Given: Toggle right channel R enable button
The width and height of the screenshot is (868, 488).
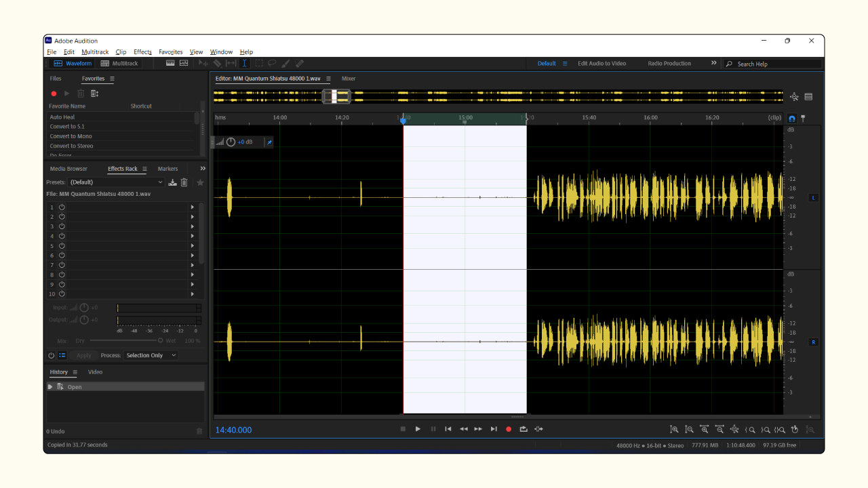Looking at the screenshot, I should (x=814, y=342).
